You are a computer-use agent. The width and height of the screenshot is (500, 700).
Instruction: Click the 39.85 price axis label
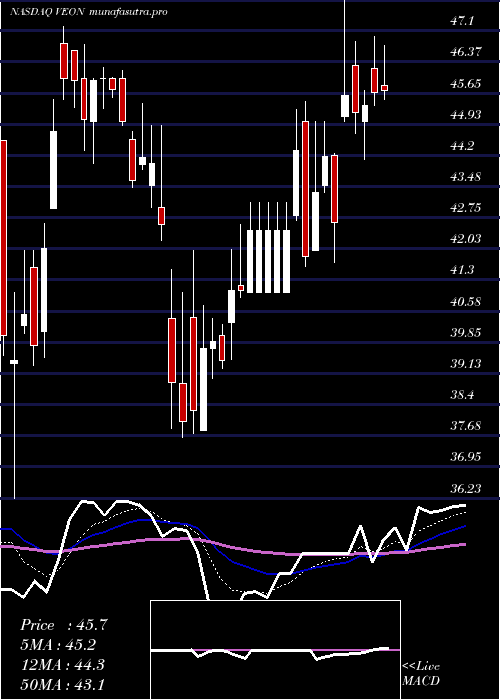click(x=466, y=333)
